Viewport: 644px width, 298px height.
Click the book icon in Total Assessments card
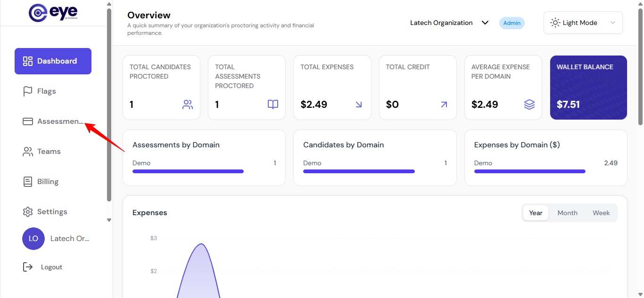(x=273, y=105)
